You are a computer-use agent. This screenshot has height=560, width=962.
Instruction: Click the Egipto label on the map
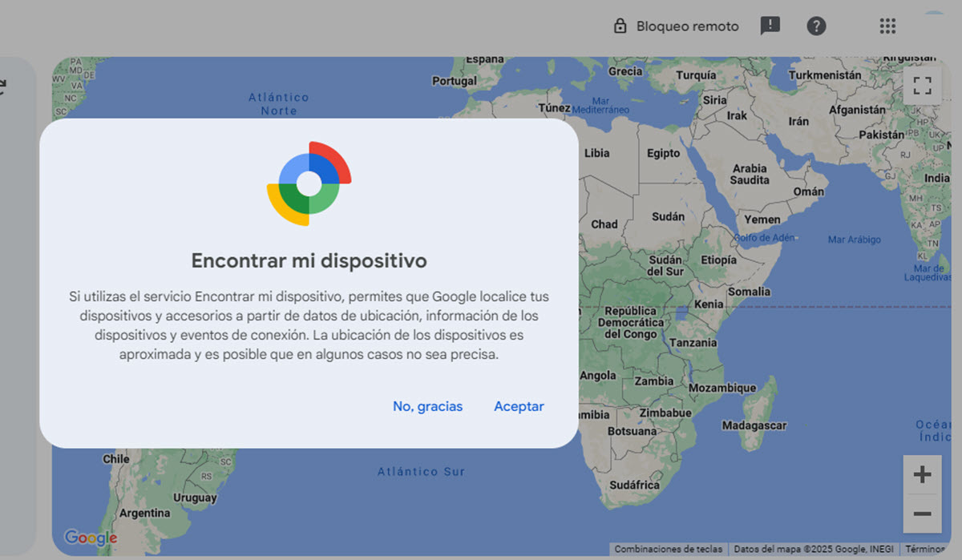(x=663, y=153)
